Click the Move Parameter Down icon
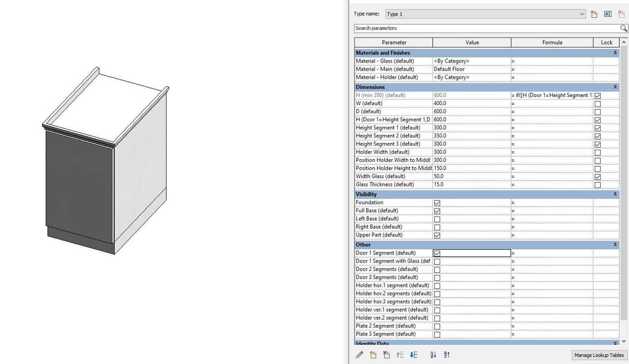 coord(413,355)
